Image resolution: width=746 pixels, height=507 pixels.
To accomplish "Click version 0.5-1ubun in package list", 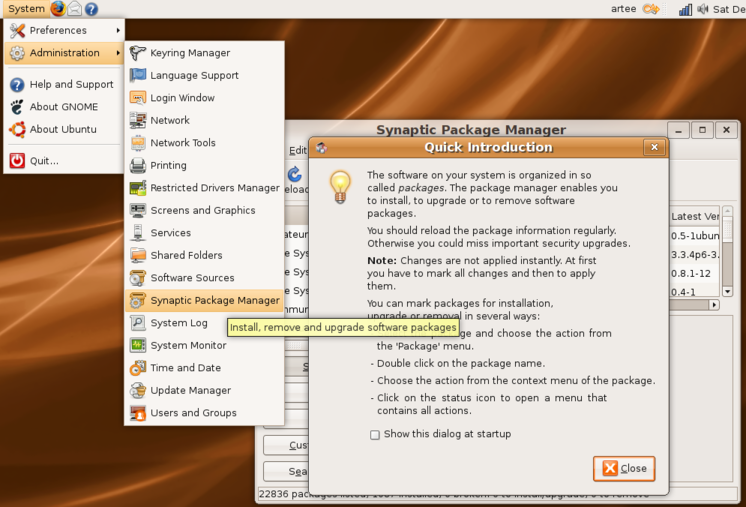I will [x=695, y=235].
